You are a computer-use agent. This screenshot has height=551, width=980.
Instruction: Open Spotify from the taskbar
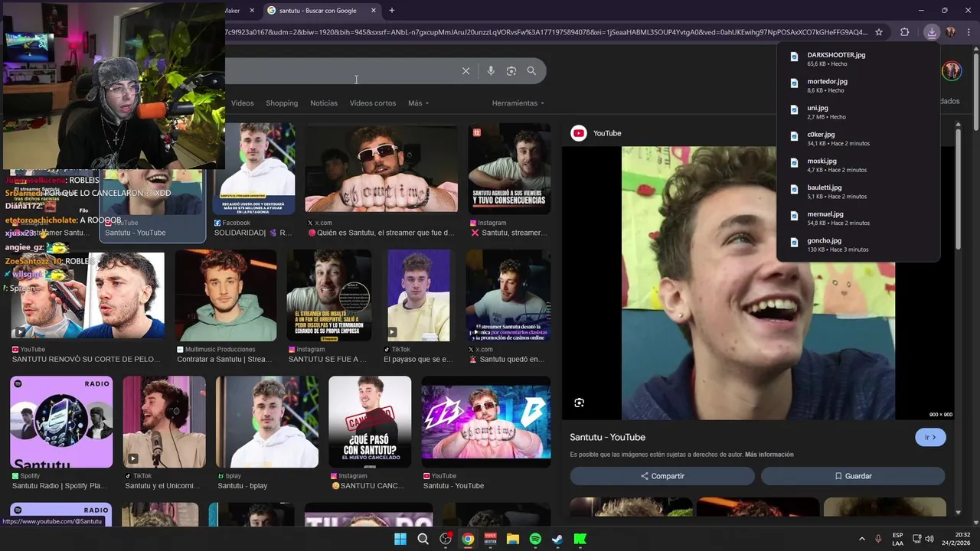point(535,539)
